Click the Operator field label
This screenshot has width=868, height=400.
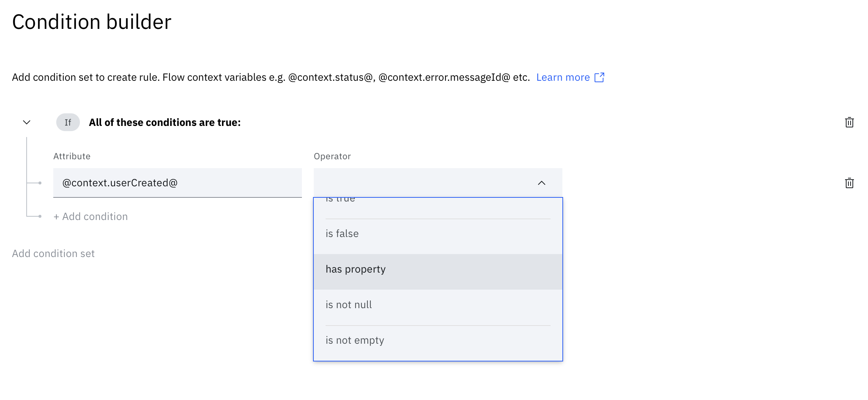click(x=332, y=156)
